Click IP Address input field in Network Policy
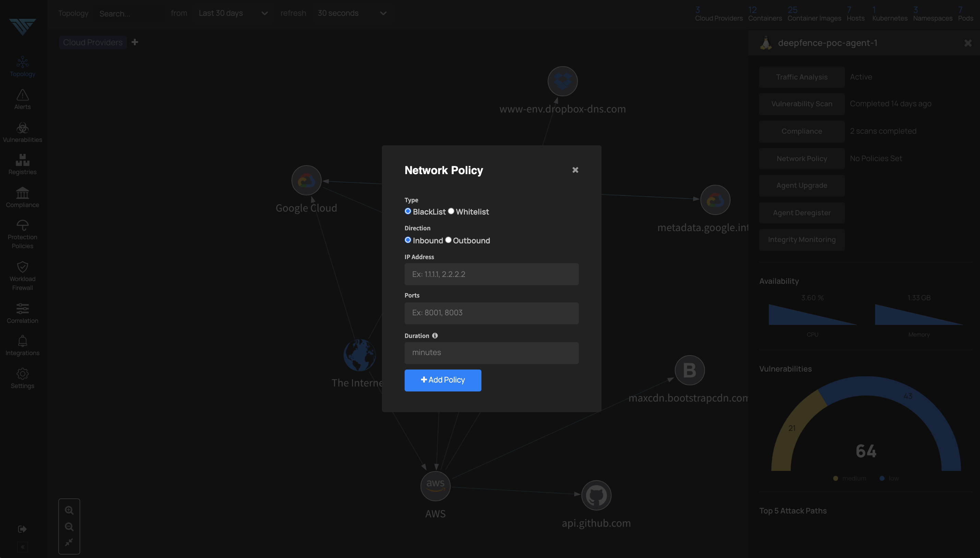 [x=491, y=274]
